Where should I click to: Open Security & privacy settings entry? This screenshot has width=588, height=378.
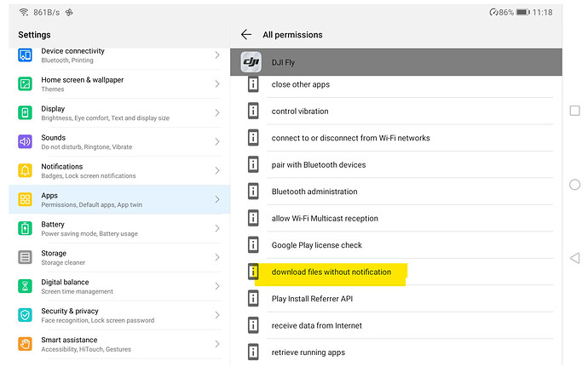click(x=119, y=315)
